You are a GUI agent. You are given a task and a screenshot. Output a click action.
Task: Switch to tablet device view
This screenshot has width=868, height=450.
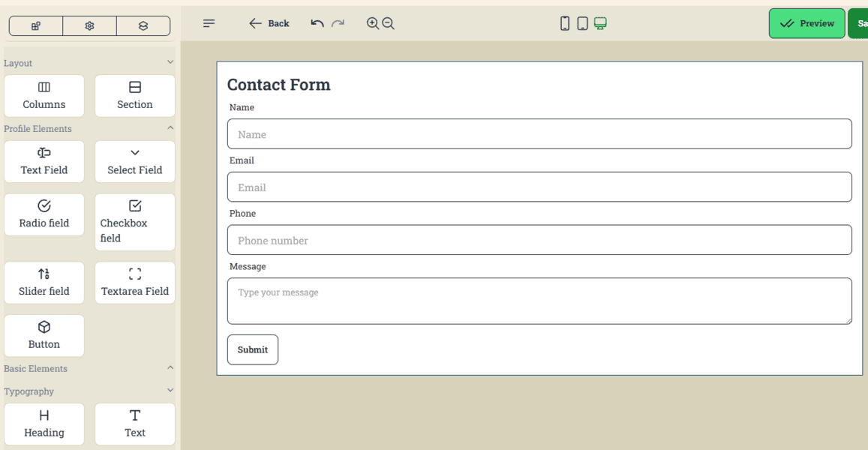[582, 24]
